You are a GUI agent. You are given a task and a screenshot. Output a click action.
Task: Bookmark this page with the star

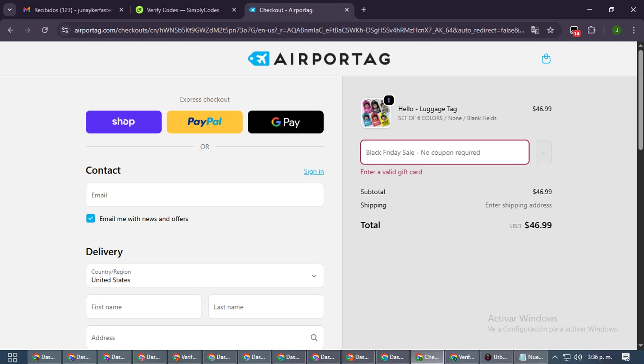click(x=550, y=30)
